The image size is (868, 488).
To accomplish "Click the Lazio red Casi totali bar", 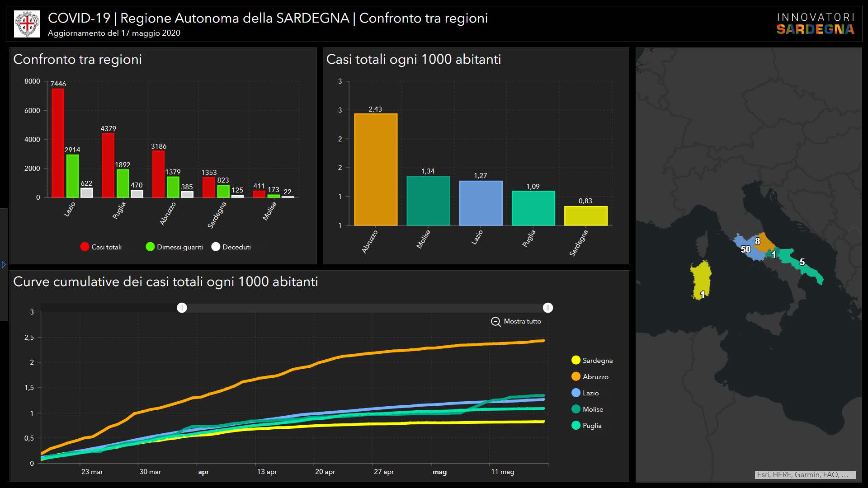I will 58,143.
